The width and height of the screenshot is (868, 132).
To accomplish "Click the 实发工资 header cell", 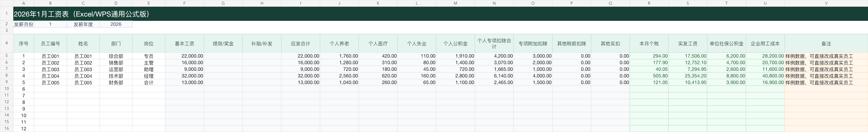I will pos(688,43).
